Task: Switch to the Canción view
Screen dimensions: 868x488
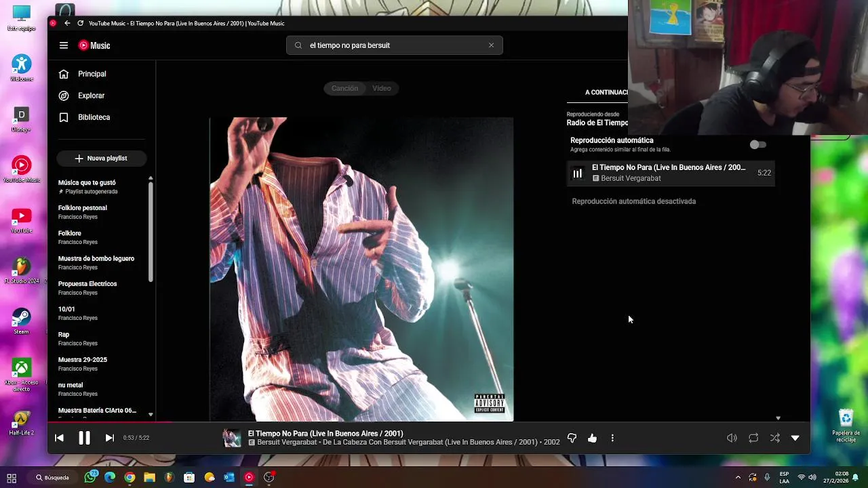Action: coord(344,88)
